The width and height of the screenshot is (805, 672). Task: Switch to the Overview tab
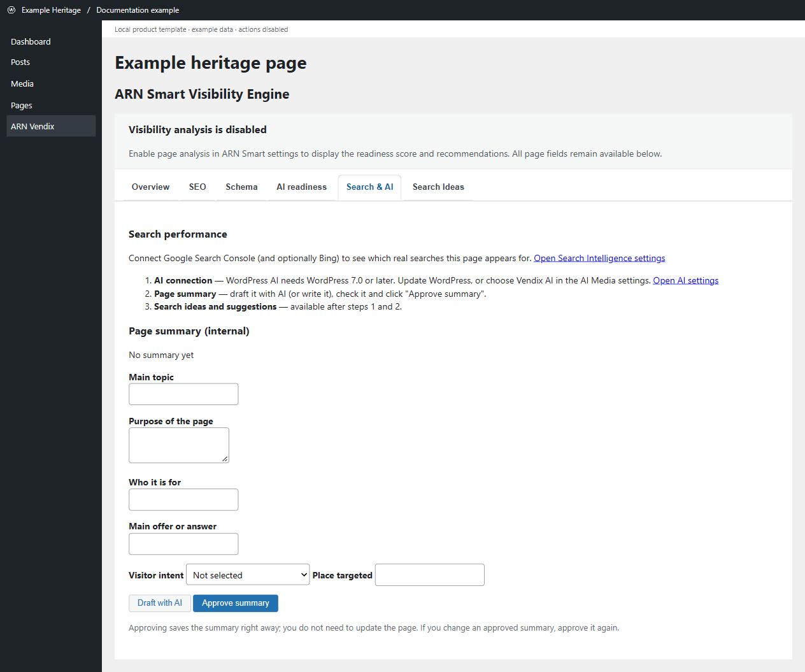pos(150,187)
